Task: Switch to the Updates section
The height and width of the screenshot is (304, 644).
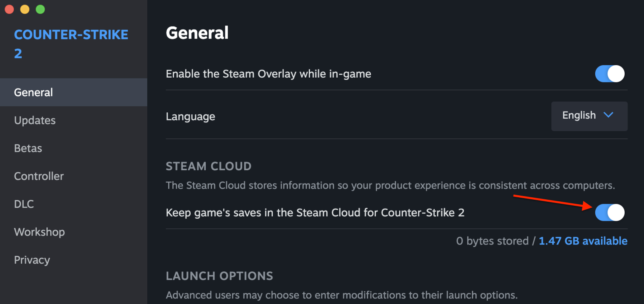Action: point(35,120)
